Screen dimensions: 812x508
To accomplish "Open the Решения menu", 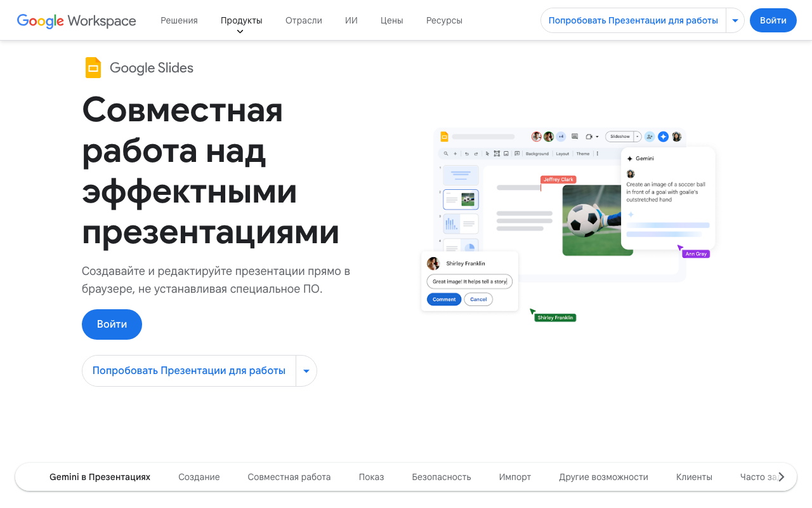I will pos(179,20).
